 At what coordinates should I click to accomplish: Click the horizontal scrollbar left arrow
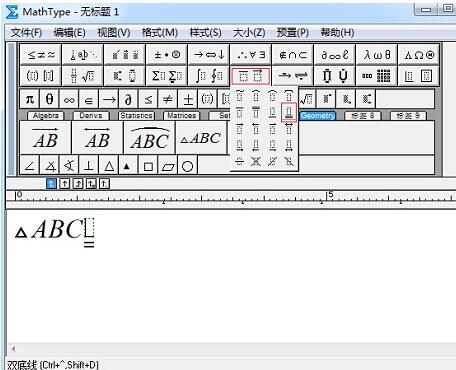(13, 349)
